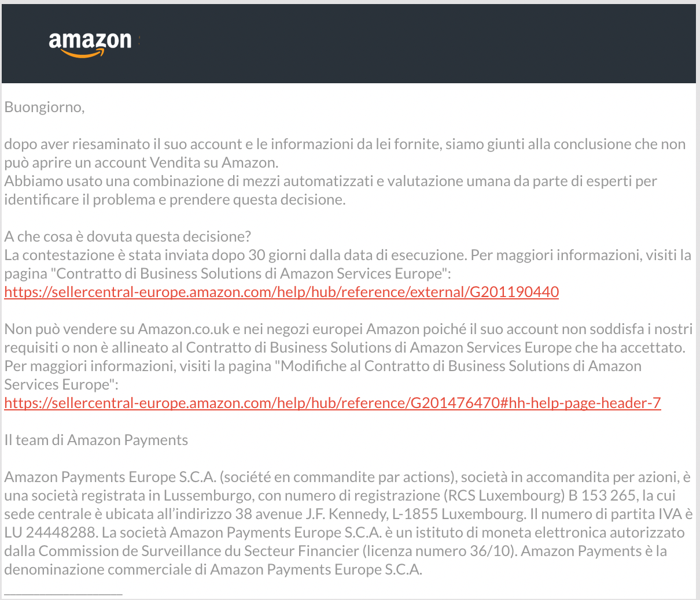This screenshot has width=700, height=600.
Task: Open the sellercentral link ending in G201190440
Action: 281,292
